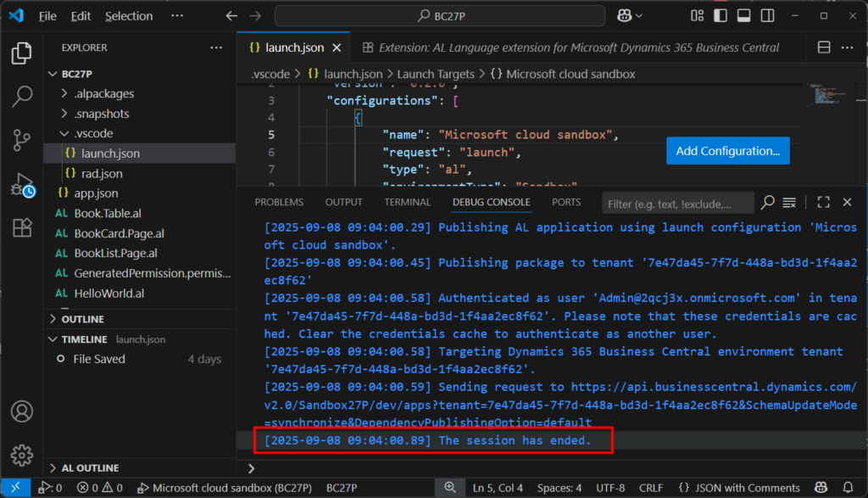This screenshot has height=498, width=868.
Task: Toggle the primary side bar visibility
Action: pos(720,16)
